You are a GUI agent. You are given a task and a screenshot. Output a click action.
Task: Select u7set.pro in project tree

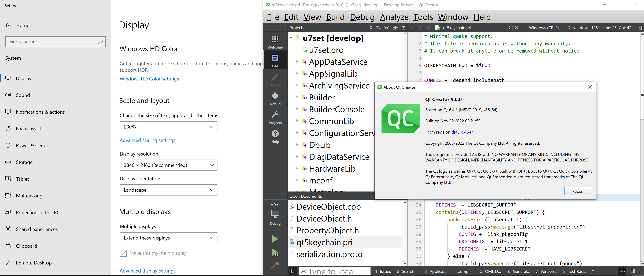pyautogui.click(x=326, y=50)
